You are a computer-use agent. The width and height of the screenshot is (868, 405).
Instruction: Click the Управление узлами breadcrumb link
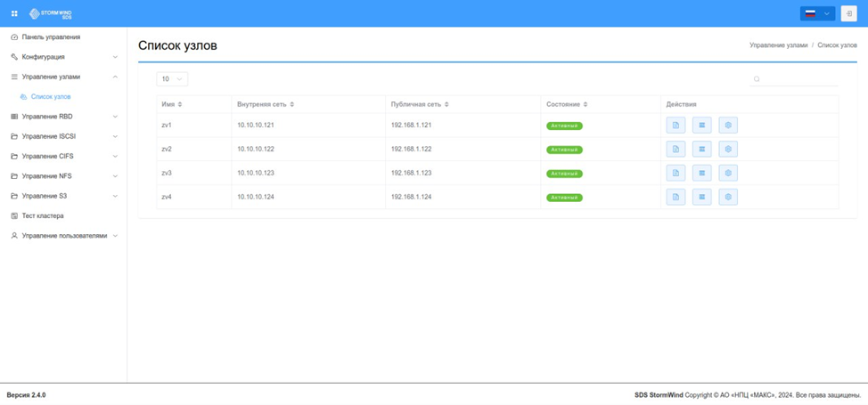pyautogui.click(x=778, y=45)
